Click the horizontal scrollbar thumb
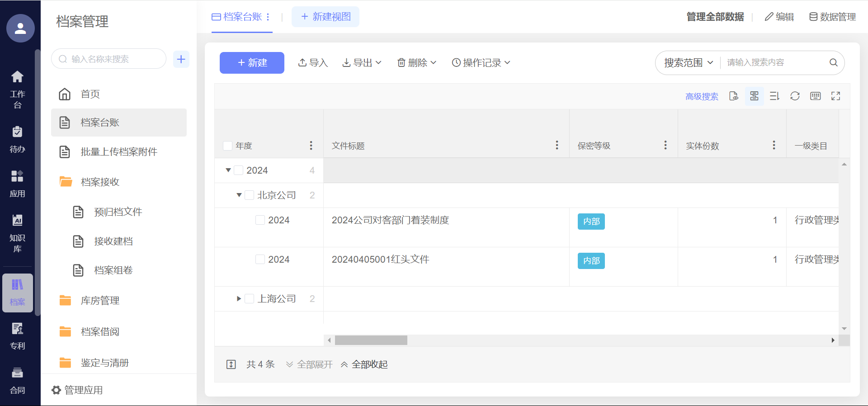This screenshot has width=868, height=406. 371,340
